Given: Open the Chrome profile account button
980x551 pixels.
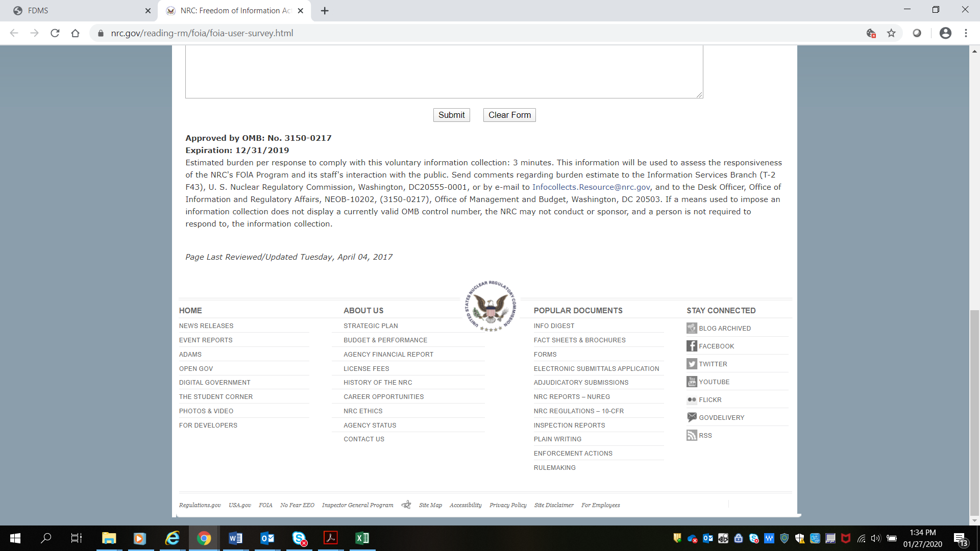Looking at the screenshot, I should (x=945, y=33).
